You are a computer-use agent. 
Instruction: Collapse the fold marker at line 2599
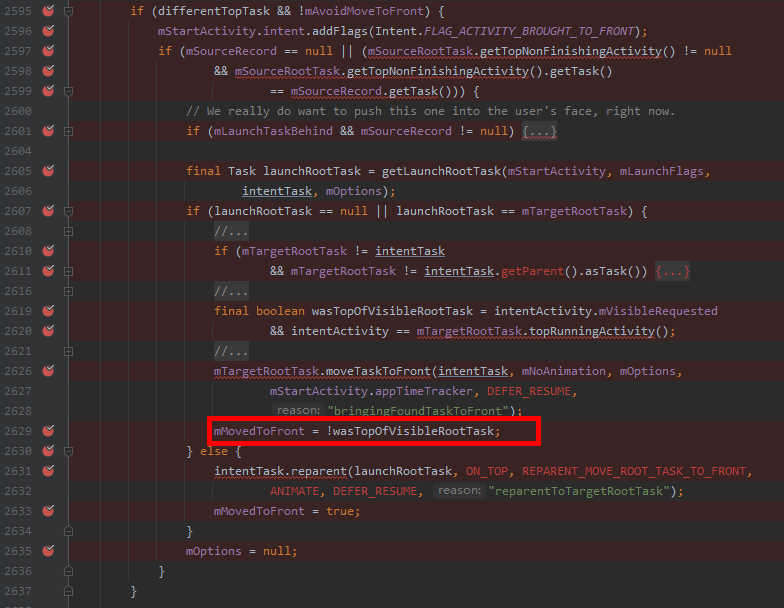(68, 91)
